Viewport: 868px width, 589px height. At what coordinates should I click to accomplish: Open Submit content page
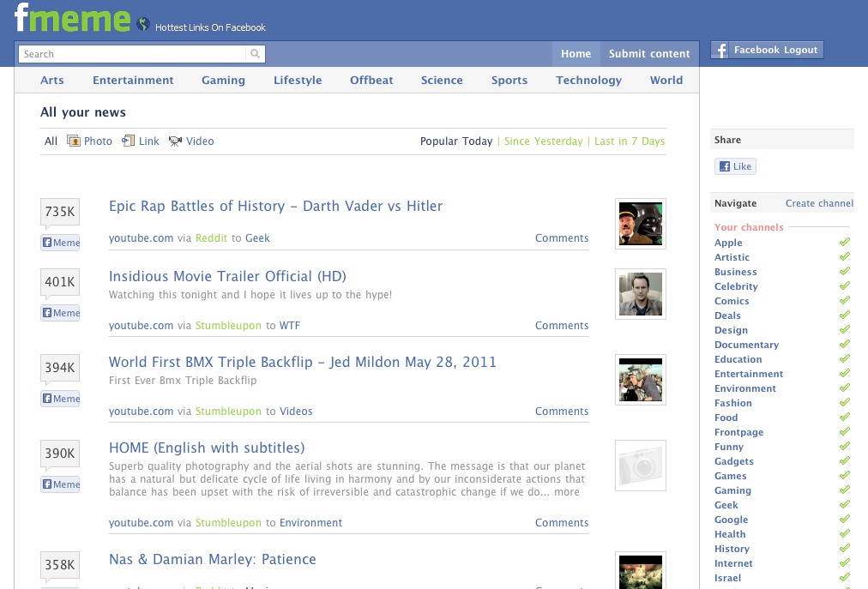tap(649, 54)
